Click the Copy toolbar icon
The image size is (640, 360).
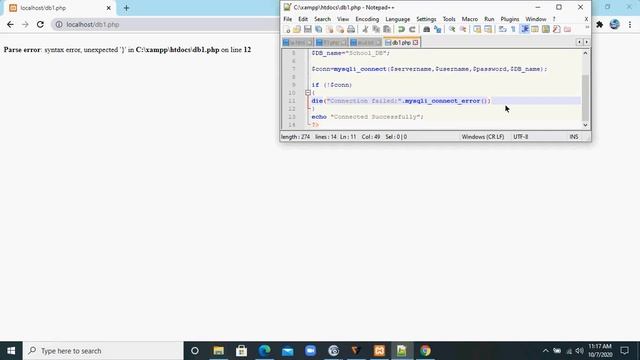click(x=376, y=29)
